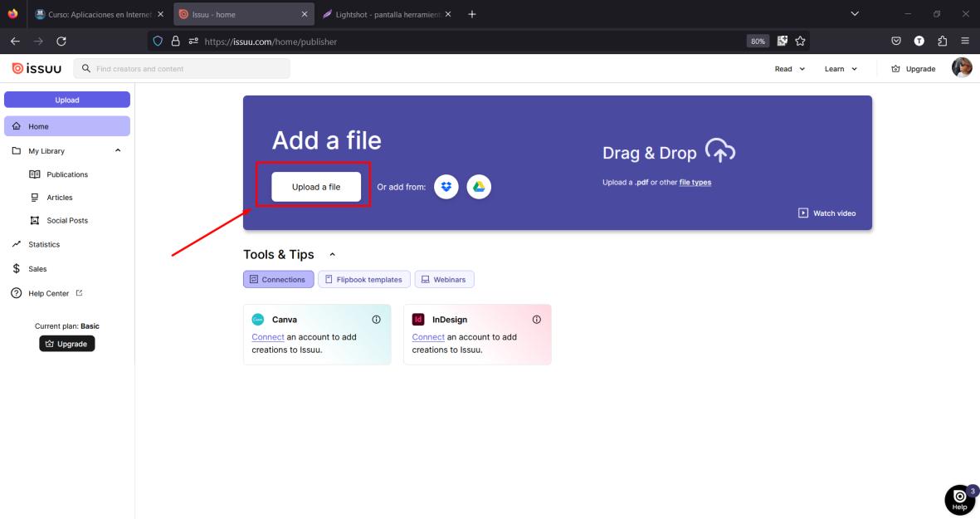The image size is (980, 519).
Task: Click My Library folder label
Action: (46, 150)
